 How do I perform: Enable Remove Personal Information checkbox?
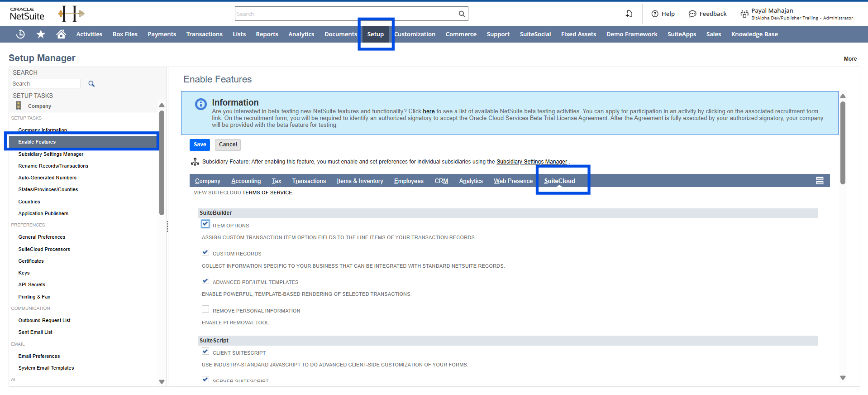tap(205, 309)
